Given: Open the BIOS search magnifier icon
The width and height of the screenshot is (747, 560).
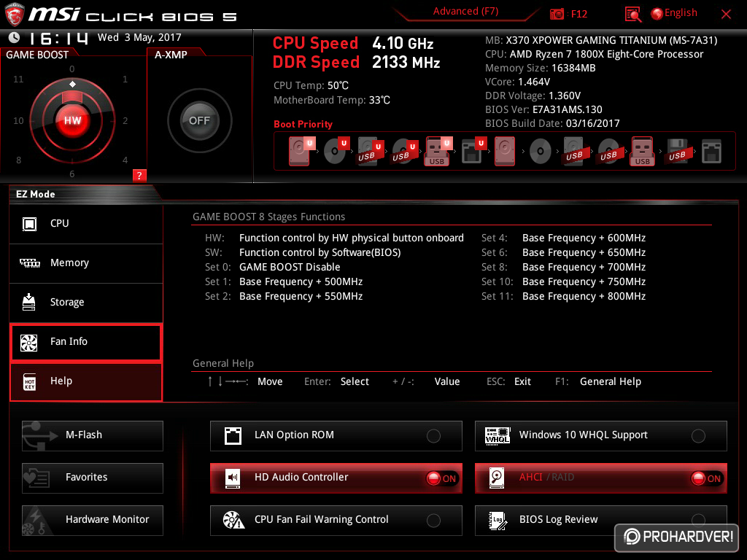Looking at the screenshot, I should click(x=632, y=14).
